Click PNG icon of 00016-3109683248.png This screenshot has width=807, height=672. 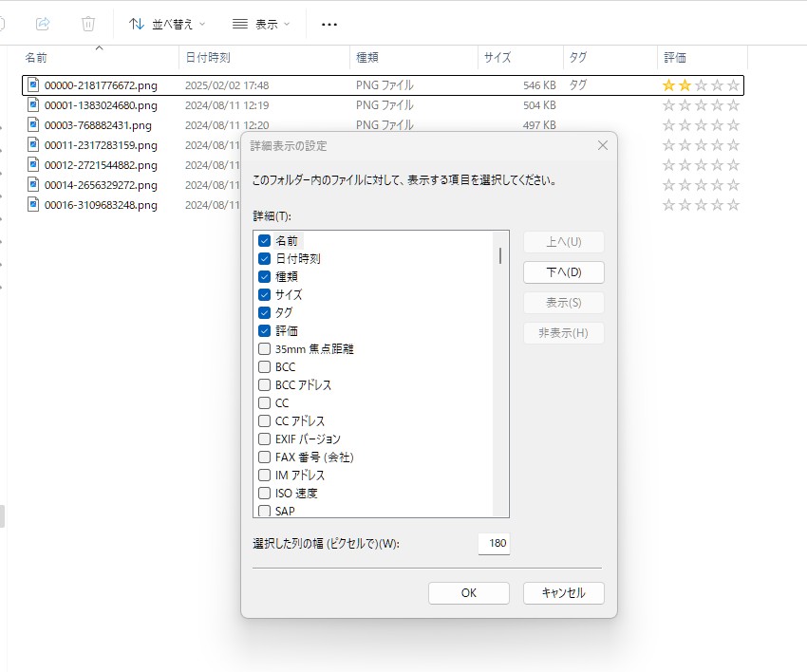[x=33, y=205]
